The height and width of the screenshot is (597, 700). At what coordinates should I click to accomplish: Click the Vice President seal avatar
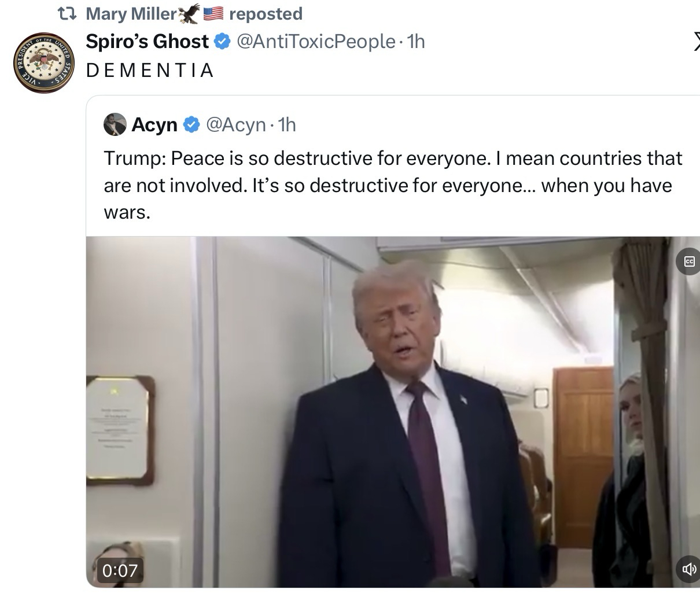[44, 63]
